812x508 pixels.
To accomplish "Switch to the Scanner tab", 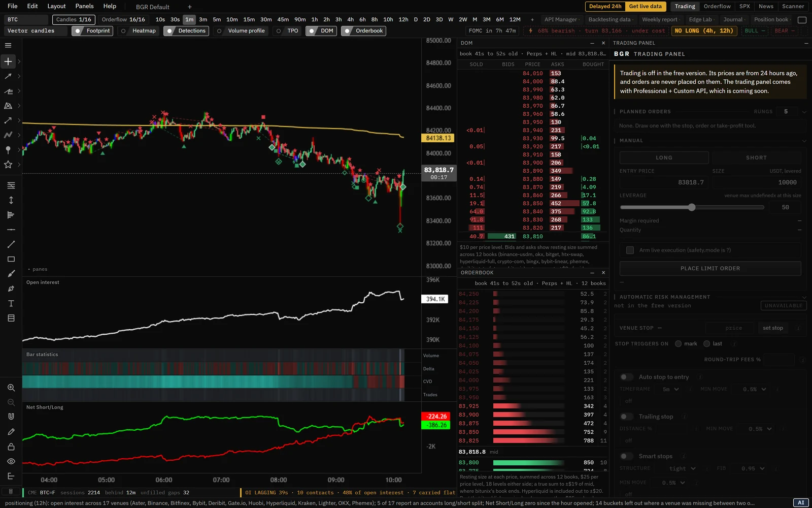I will 793,6.
